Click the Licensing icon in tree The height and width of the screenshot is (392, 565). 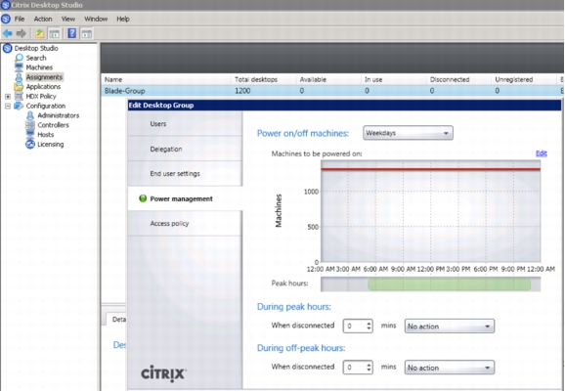pyautogui.click(x=30, y=144)
